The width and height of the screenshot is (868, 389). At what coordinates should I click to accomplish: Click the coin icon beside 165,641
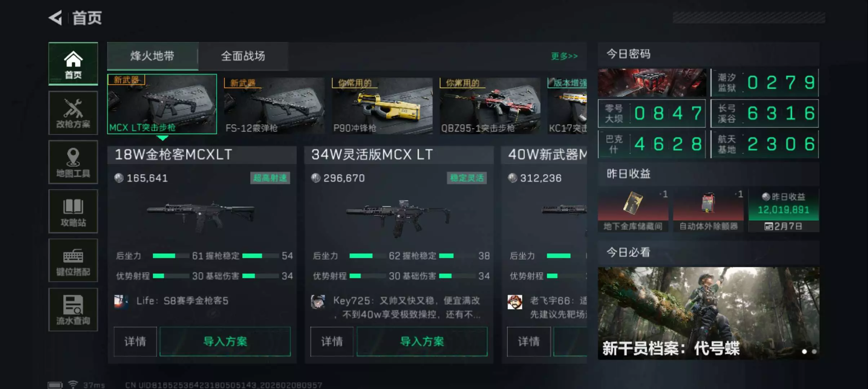coord(119,178)
